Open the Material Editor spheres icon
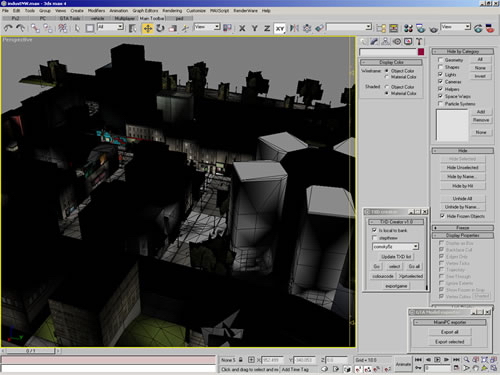Screen dimensions: 500x375 pyautogui.click(x=408, y=28)
